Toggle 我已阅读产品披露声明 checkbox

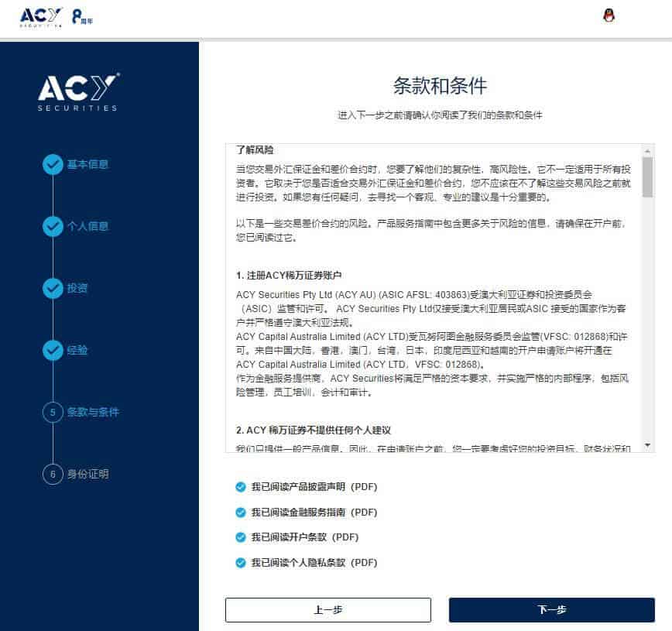coord(241,487)
